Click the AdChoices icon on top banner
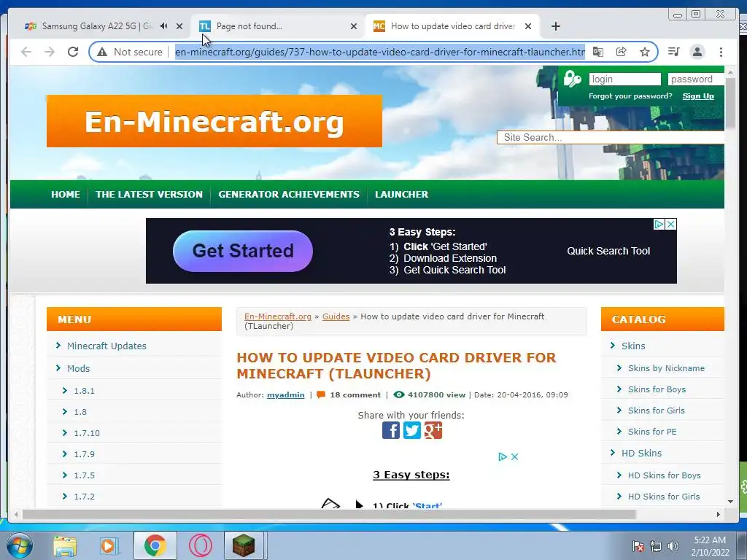The height and width of the screenshot is (560, 747). pyautogui.click(x=659, y=224)
